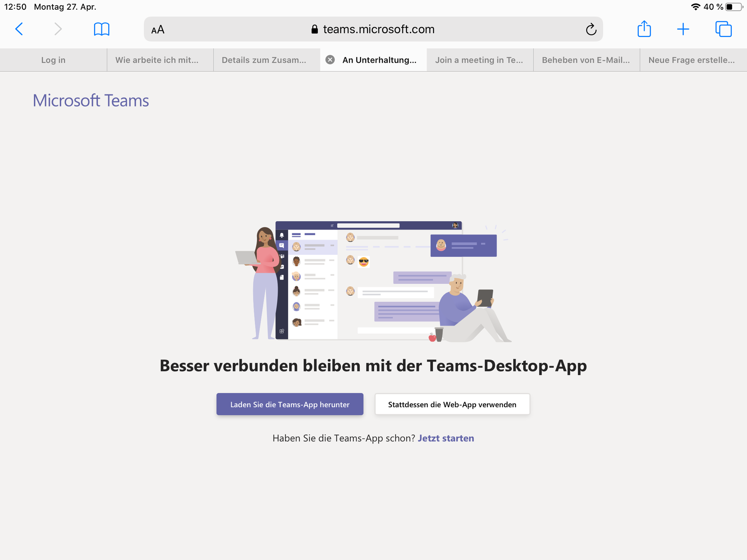747x560 pixels.
Task: Open the share sheet icon
Action: (644, 29)
